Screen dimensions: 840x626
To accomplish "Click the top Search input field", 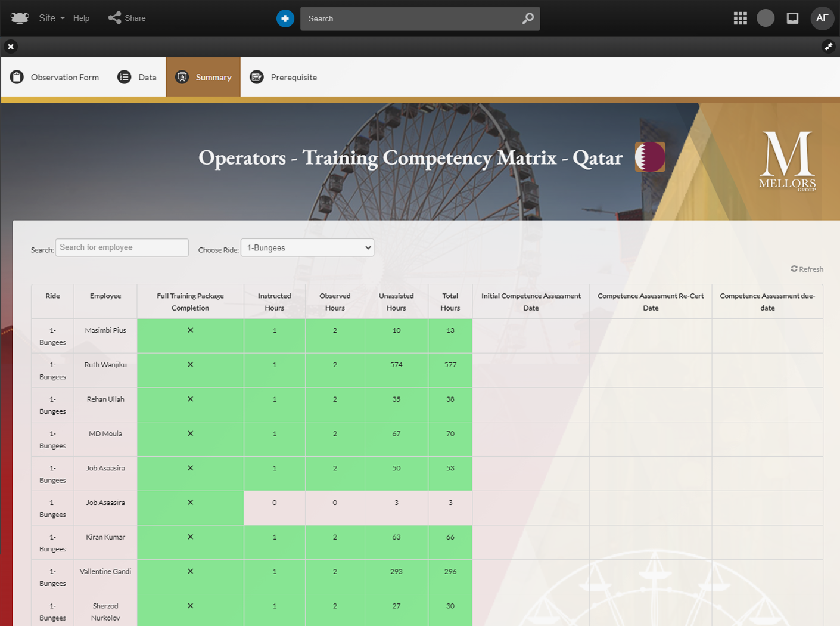I will (x=411, y=18).
